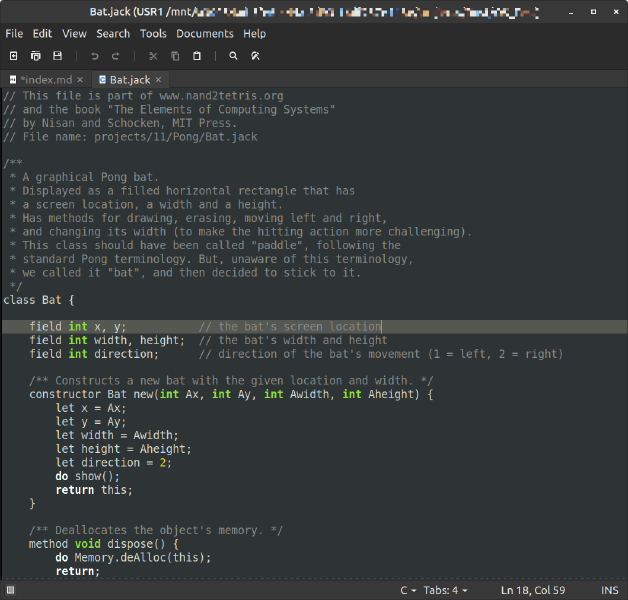
Task: Click the 'do show();' statement
Action: [x=87, y=476]
